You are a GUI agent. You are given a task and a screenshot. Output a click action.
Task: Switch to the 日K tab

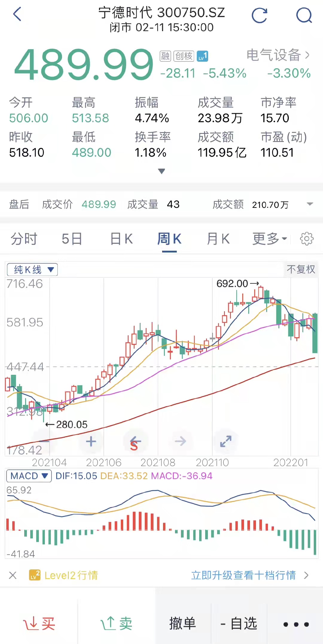121,239
